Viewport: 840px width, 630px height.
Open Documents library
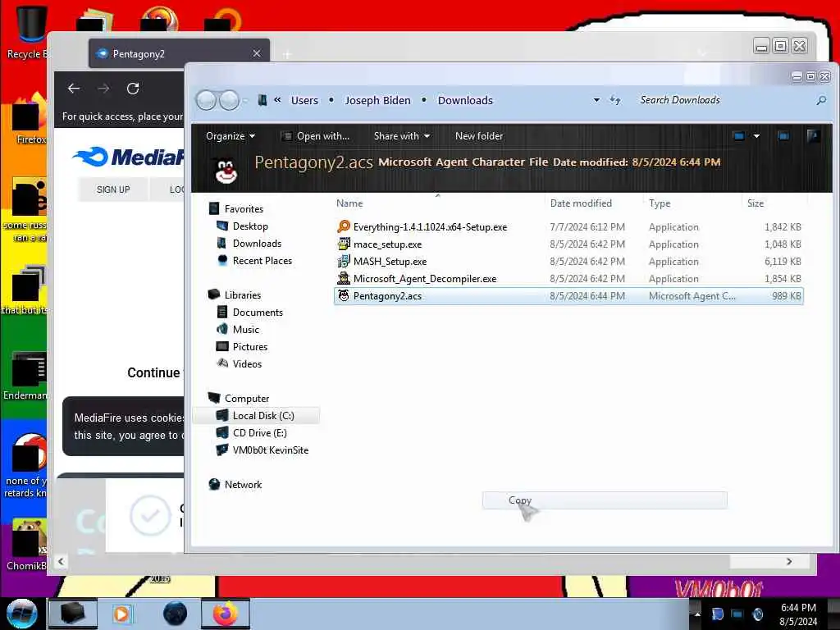pos(258,313)
